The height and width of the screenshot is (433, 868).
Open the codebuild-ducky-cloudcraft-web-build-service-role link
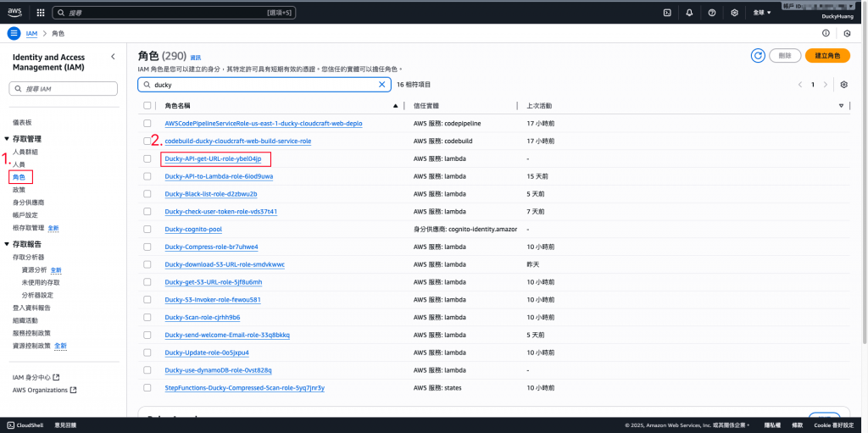(238, 142)
